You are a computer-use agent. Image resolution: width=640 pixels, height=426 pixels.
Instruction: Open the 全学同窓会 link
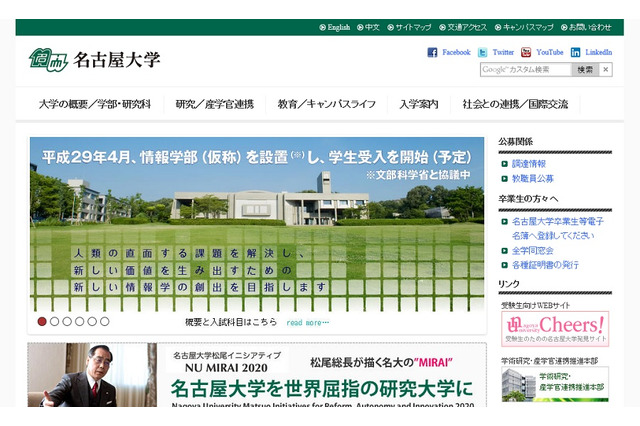click(x=533, y=251)
